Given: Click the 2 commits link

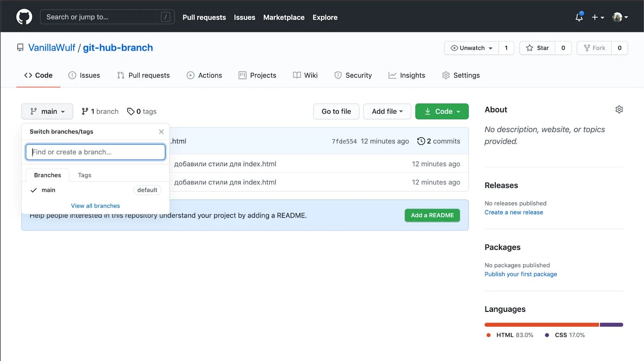Looking at the screenshot, I should 439,141.
